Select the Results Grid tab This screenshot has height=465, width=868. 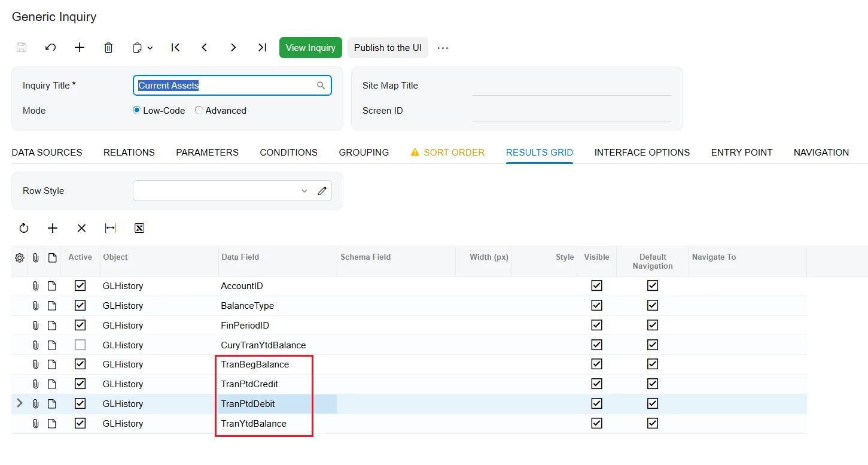click(540, 153)
